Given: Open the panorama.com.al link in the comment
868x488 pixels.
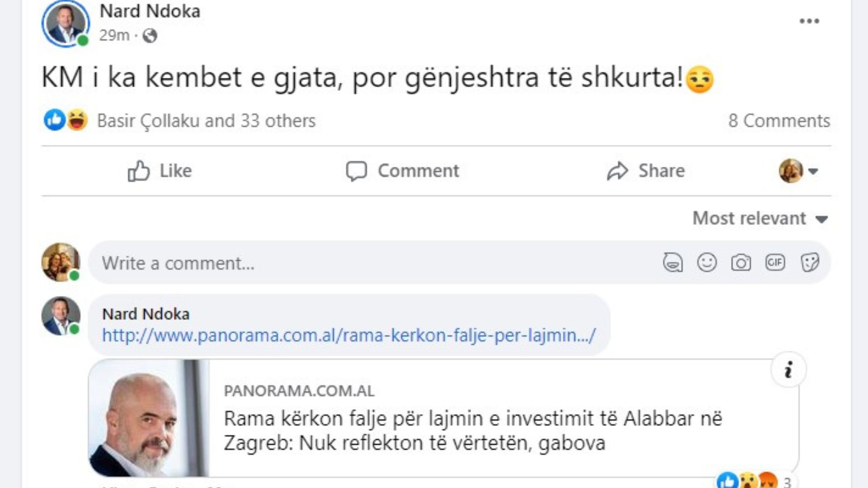Looking at the screenshot, I should pyautogui.click(x=349, y=335).
